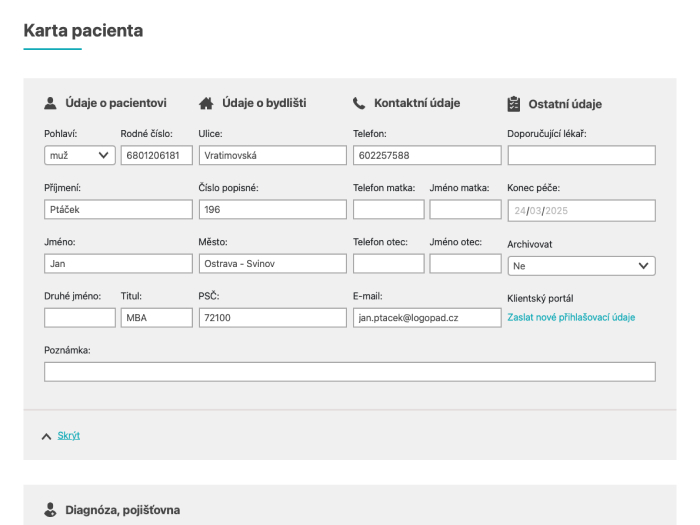Open the Pohlaví dropdown

pyautogui.click(x=79, y=155)
